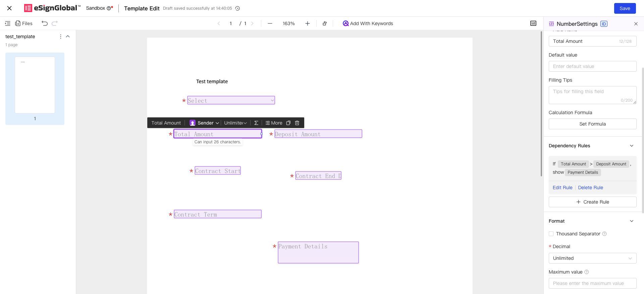Click the Set Formula button
The width and height of the screenshot is (644, 294).
[592, 124]
